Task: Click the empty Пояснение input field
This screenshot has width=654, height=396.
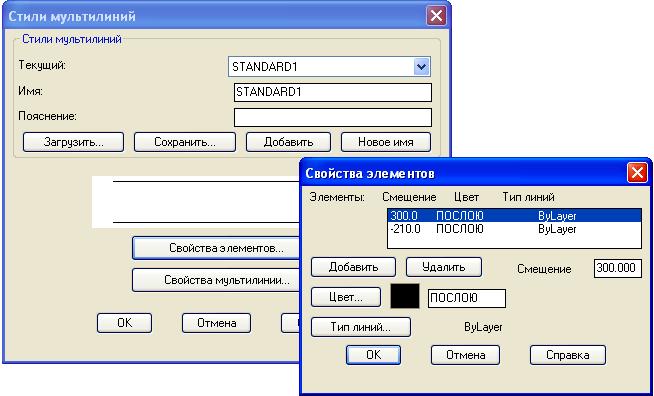Action: pyautogui.click(x=333, y=117)
